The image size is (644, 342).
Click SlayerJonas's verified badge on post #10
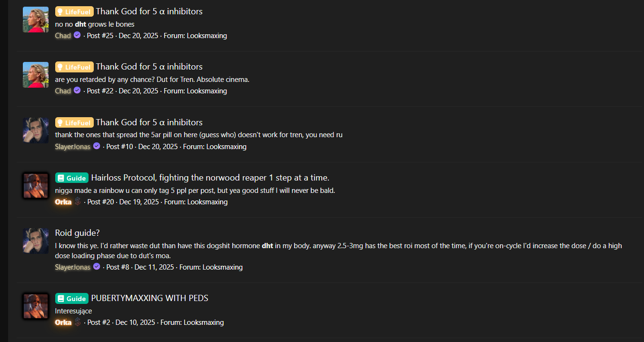point(97,146)
